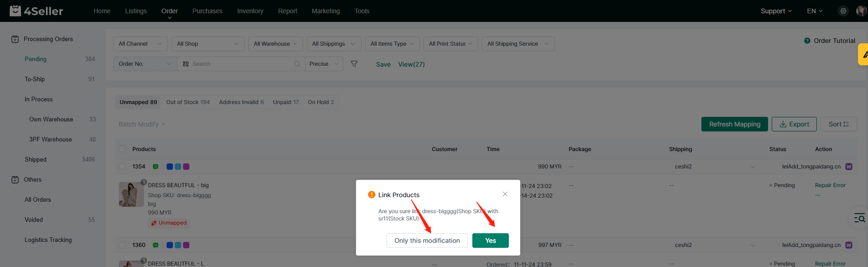Open the Precise match dropdown
Viewport: 868px width, 267px height.
[324, 64]
